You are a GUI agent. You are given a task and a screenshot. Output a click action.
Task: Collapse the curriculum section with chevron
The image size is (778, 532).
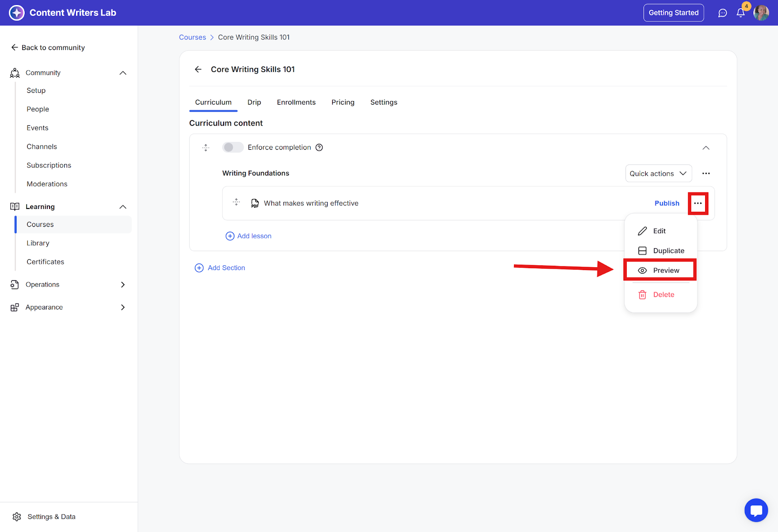[706, 148]
